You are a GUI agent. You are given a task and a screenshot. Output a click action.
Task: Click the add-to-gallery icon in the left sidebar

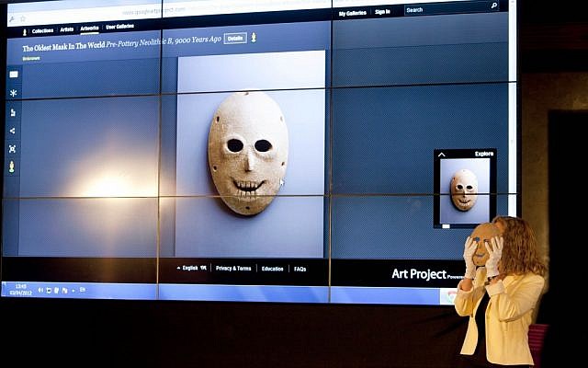pos(13,112)
